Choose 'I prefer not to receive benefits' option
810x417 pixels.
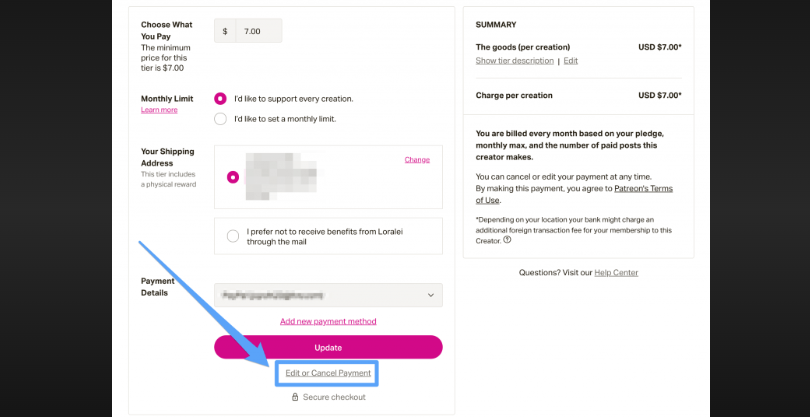tap(233, 236)
